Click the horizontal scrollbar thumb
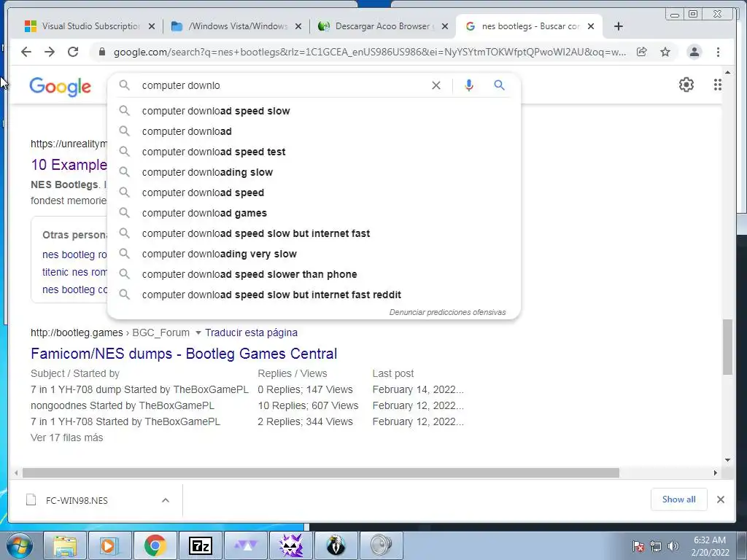747x560 pixels. [321, 472]
